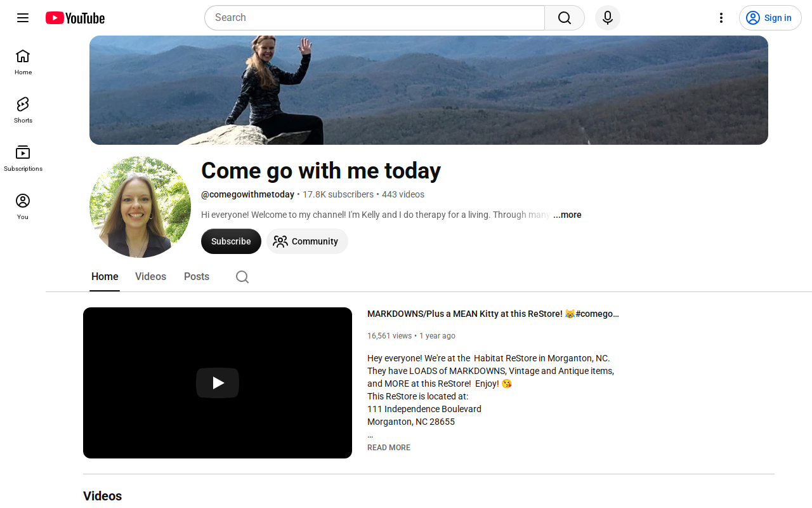The width and height of the screenshot is (812, 508).
Task: Switch to the Posts tab
Action: 197,277
